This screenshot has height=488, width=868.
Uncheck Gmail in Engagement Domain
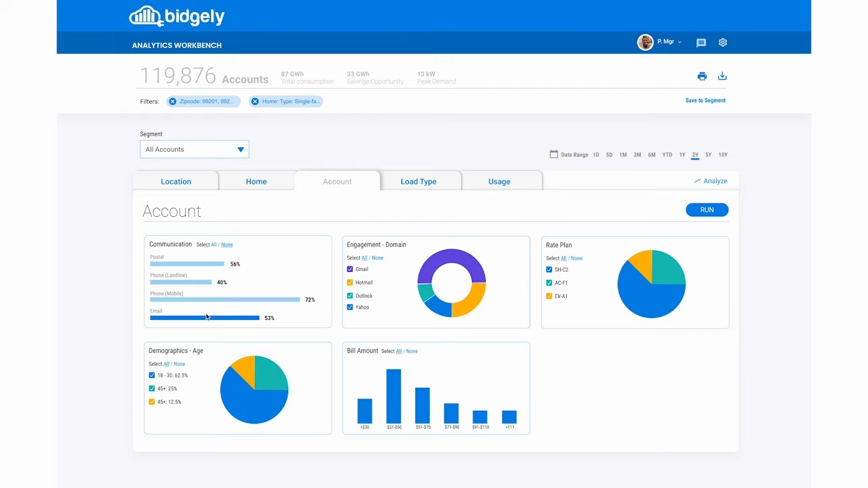pyautogui.click(x=349, y=269)
